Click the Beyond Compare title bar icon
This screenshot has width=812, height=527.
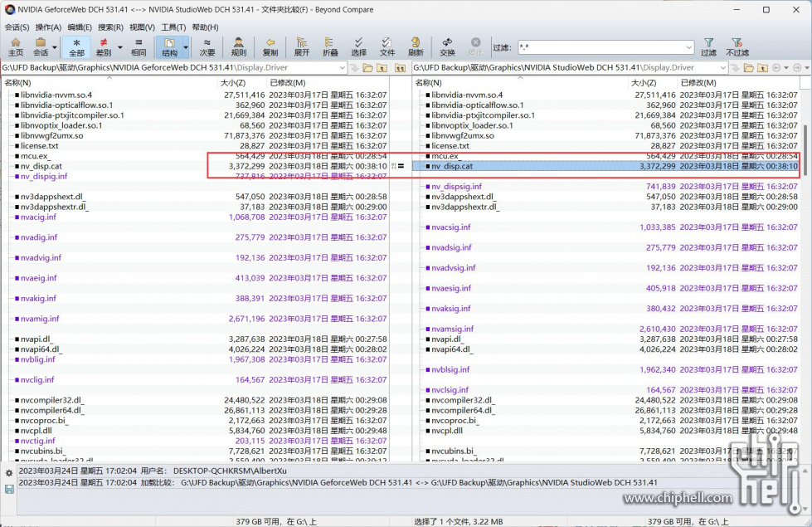tap(9, 9)
